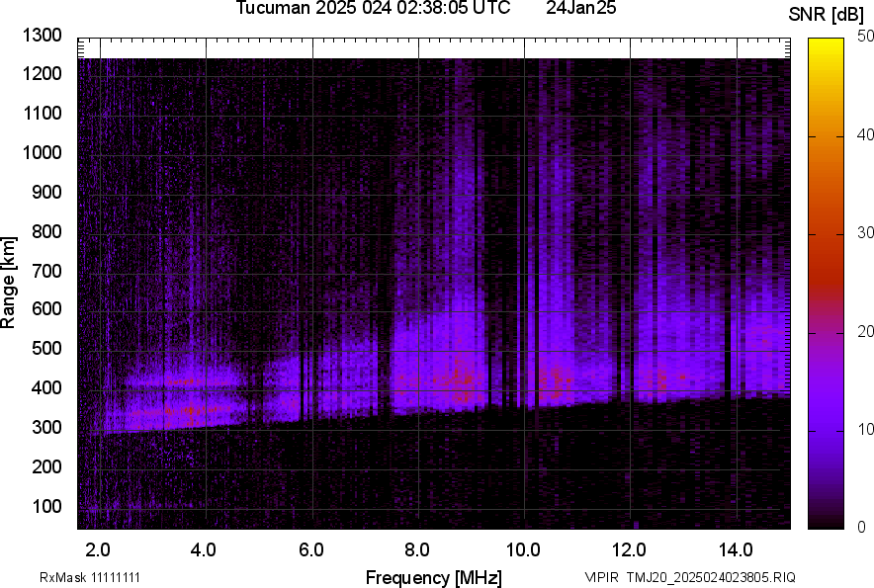Select the Frequency [MHz] axis label
The height and width of the screenshot is (588, 874).
click(433, 577)
